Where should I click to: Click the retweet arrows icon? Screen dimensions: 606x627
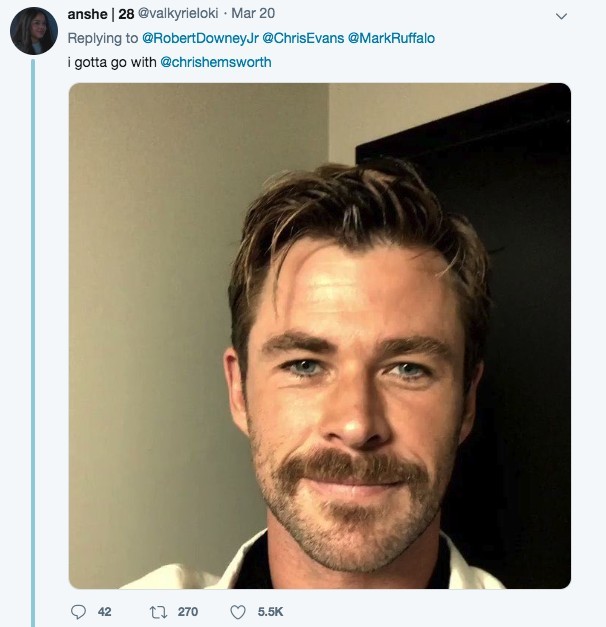(x=158, y=612)
